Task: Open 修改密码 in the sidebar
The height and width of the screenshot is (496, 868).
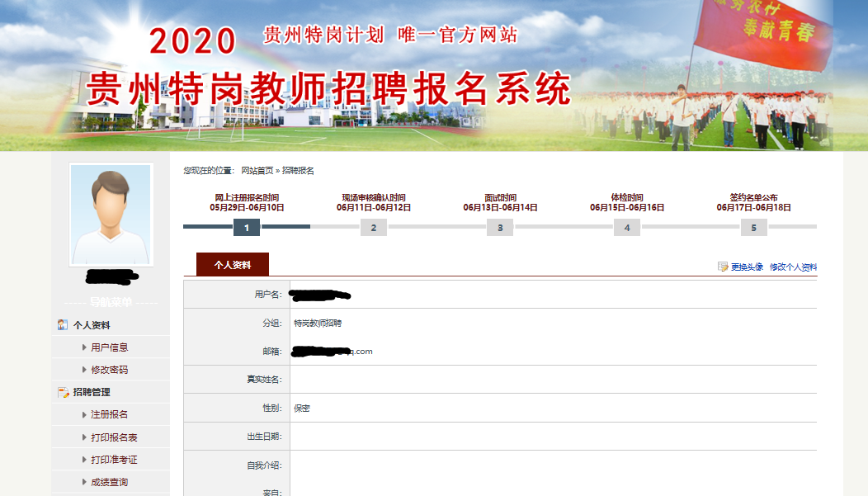Action: coord(109,370)
